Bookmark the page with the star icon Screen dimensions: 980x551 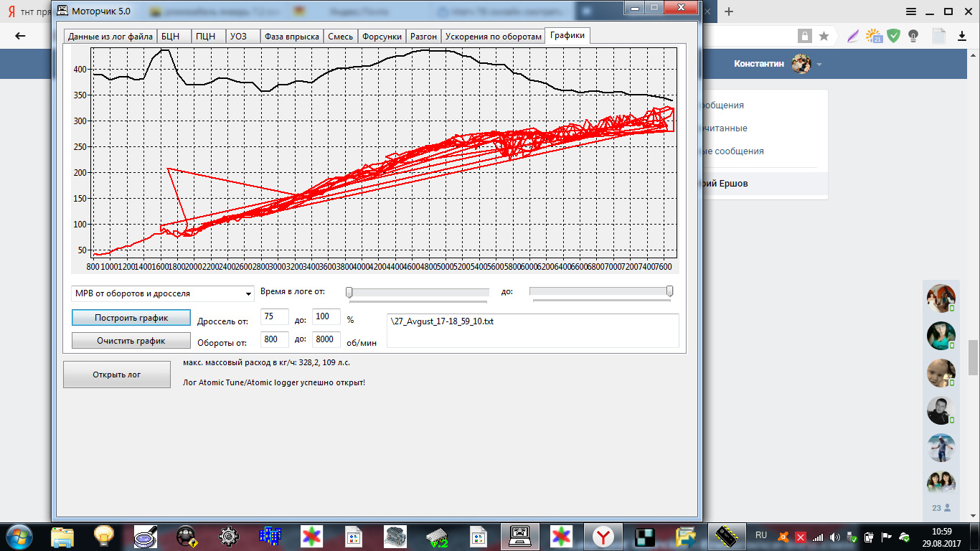[824, 36]
